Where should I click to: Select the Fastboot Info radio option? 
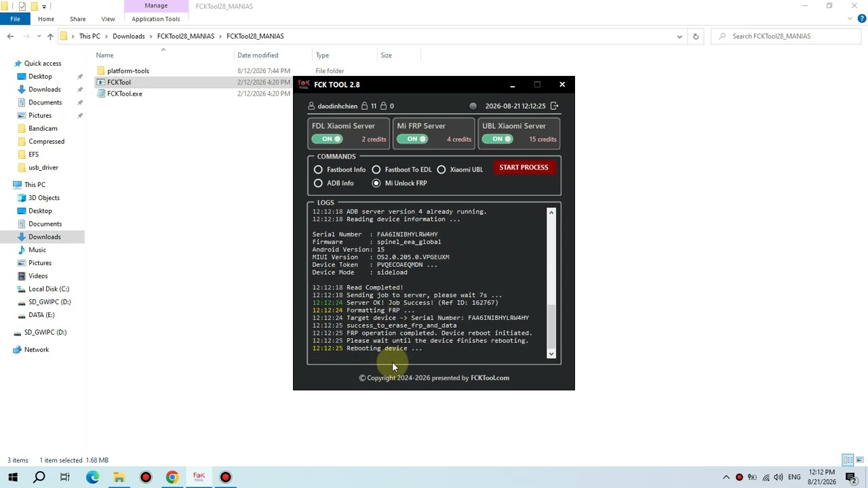click(x=318, y=169)
